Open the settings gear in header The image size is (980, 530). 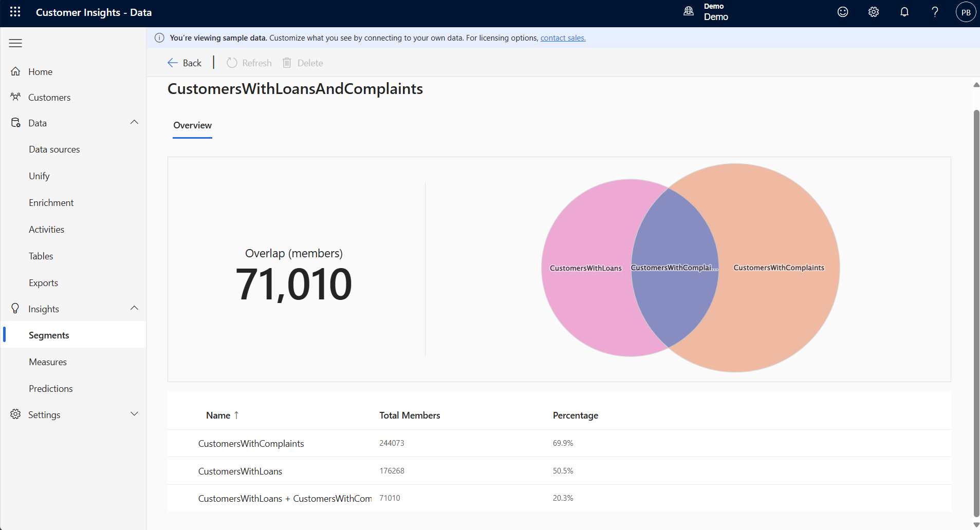pos(873,12)
